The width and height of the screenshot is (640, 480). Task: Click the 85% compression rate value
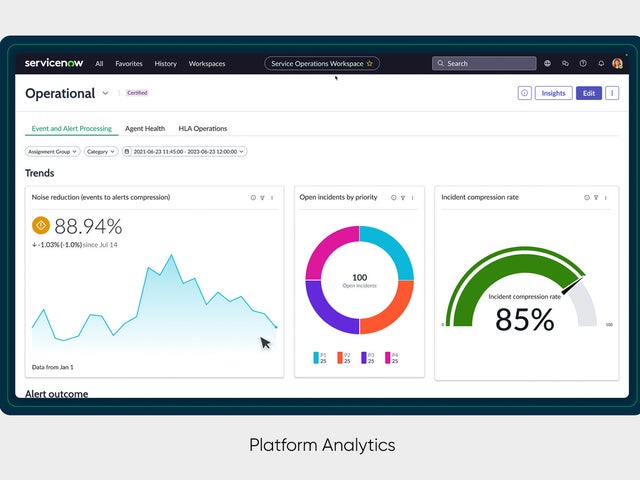525,320
